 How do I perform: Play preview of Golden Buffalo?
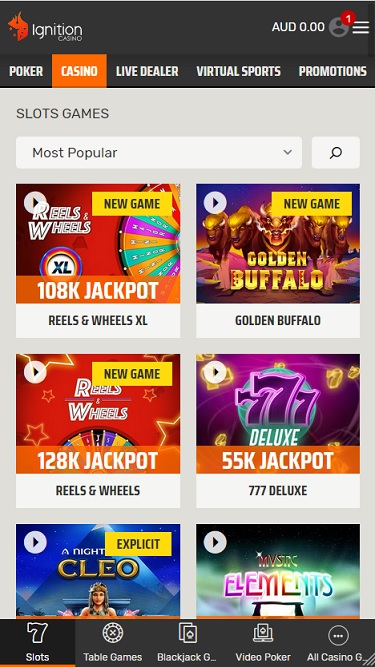pos(215,202)
